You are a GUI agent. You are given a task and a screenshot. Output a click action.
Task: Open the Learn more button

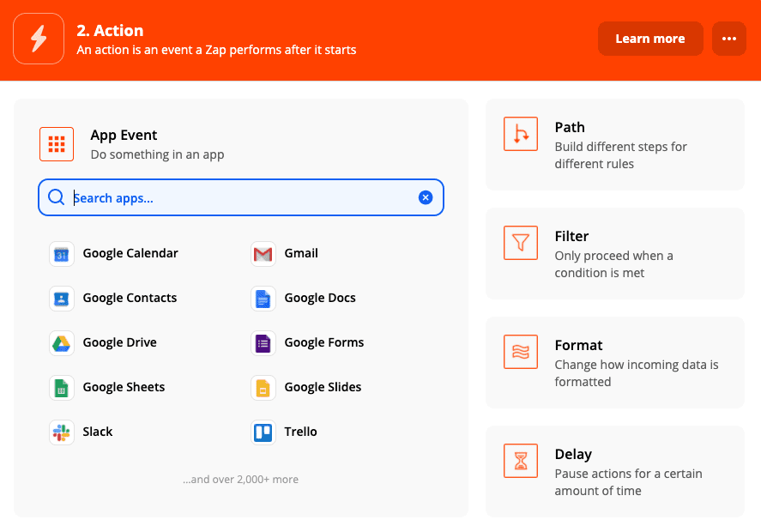pos(650,39)
